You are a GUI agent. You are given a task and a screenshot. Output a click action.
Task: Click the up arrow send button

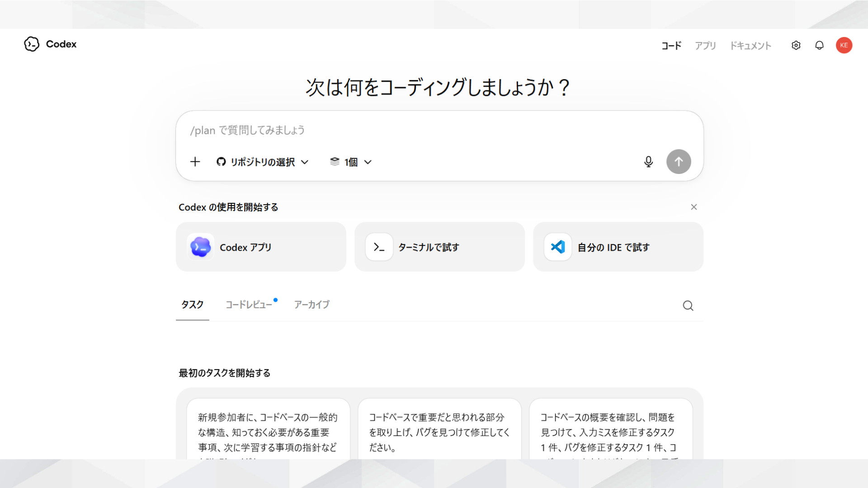pyautogui.click(x=679, y=162)
